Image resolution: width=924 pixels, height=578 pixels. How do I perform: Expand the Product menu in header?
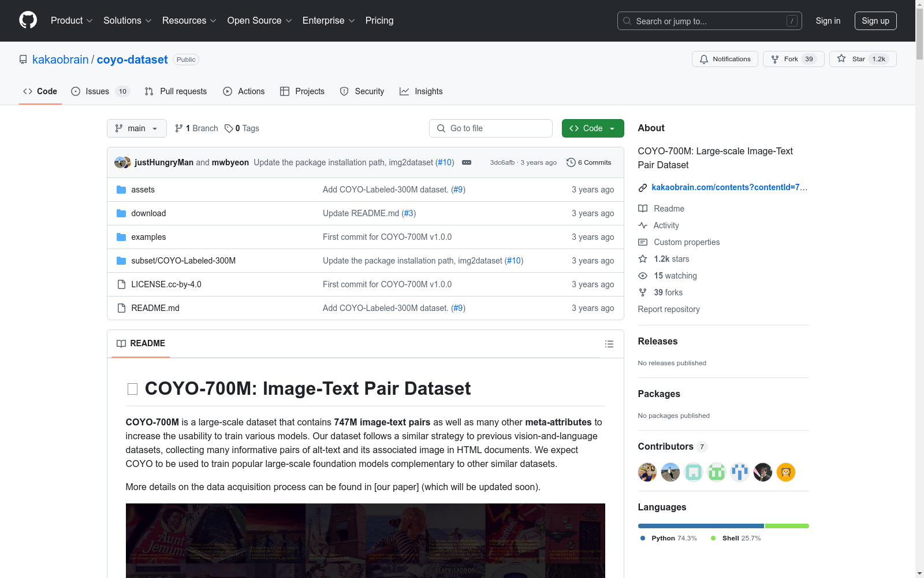pos(71,21)
